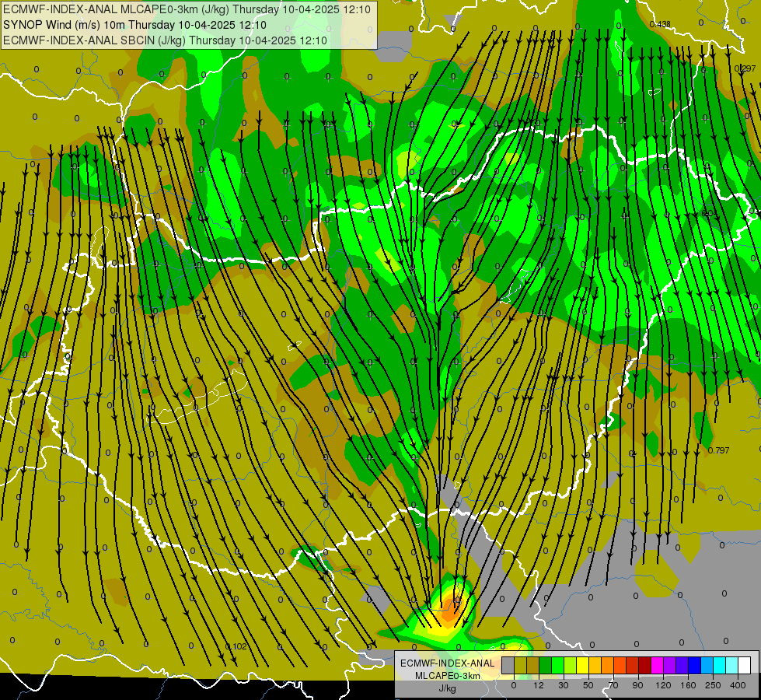
Task: Click the '0.102' value on the map
Action: (x=236, y=646)
